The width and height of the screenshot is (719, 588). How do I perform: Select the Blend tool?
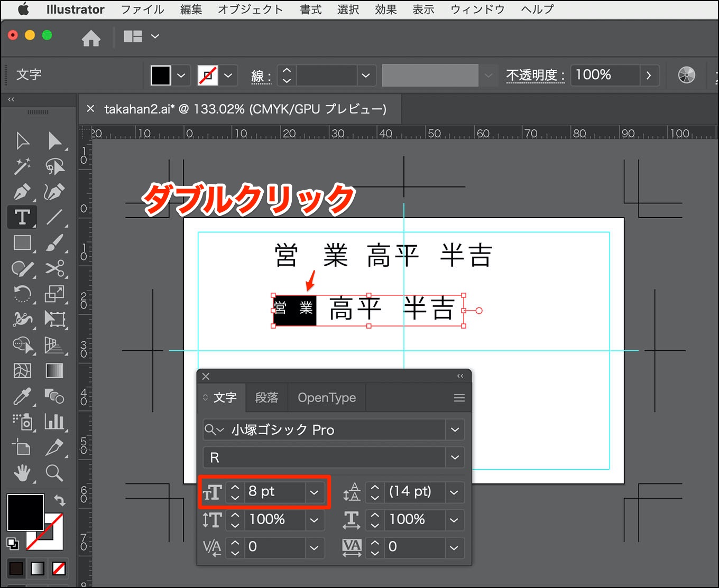[x=54, y=396]
